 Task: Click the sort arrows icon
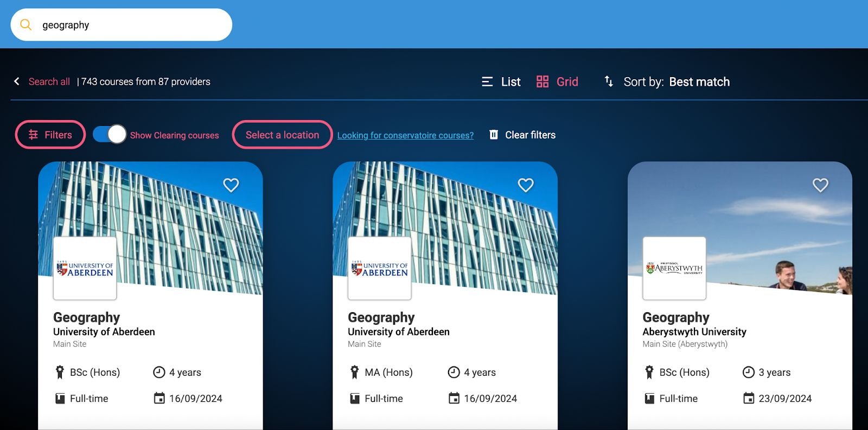(609, 81)
